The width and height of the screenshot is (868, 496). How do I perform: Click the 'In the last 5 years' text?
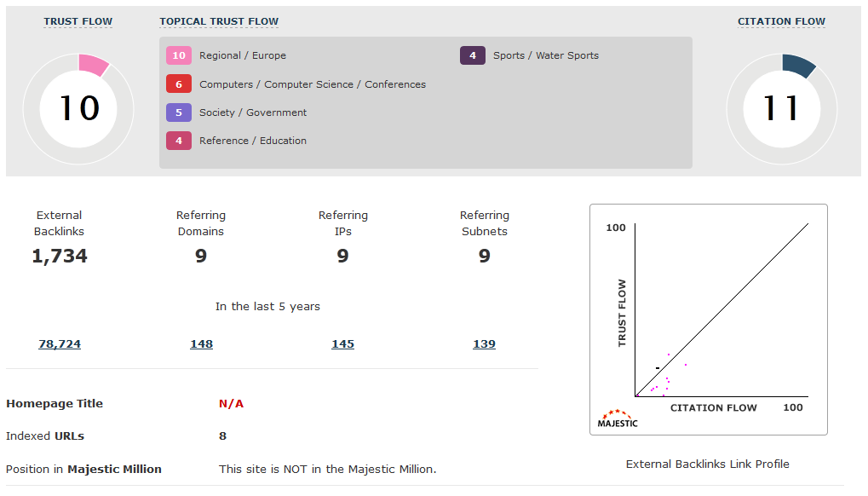268,306
